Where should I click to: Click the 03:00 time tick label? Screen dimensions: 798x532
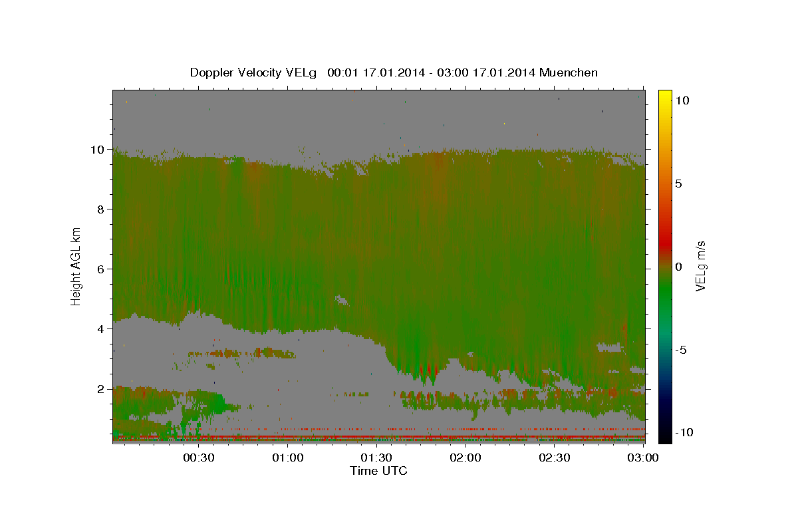pyautogui.click(x=643, y=458)
